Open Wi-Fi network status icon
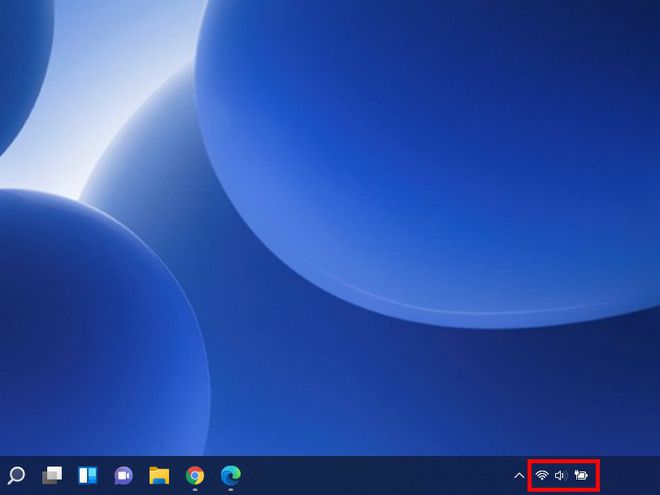Viewport: 660px width, 495px height. tap(542, 476)
